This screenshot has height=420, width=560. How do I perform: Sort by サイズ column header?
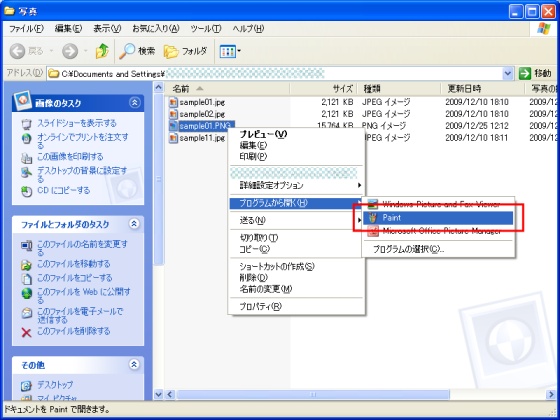coord(324,89)
